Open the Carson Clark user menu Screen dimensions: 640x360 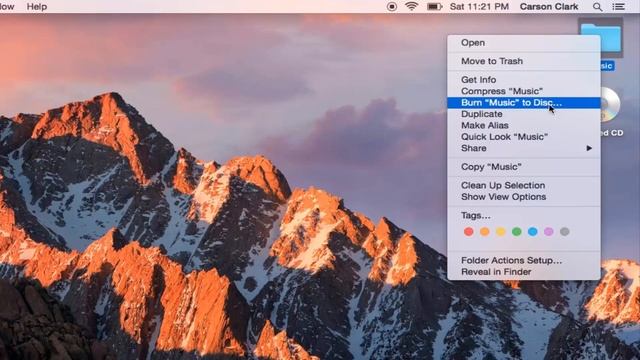coord(549,7)
